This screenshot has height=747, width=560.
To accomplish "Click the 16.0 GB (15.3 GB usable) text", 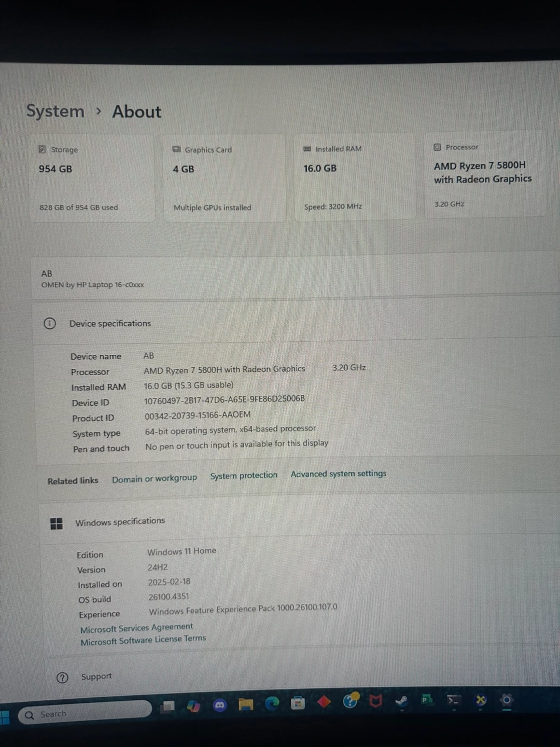I will [x=189, y=385].
